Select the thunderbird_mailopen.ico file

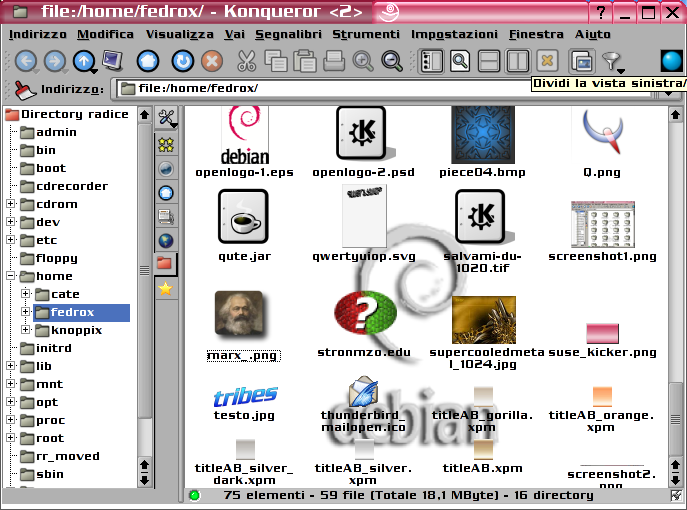(x=364, y=392)
